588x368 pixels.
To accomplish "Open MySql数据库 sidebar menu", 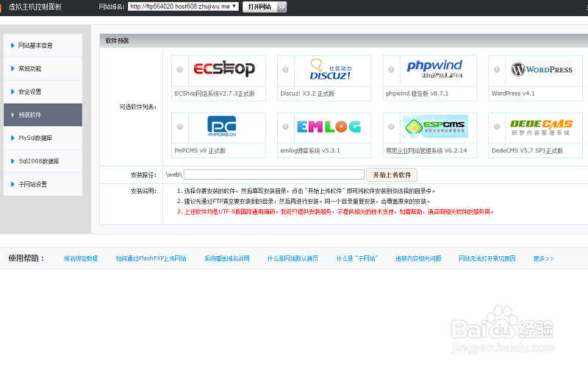I will [x=43, y=138].
